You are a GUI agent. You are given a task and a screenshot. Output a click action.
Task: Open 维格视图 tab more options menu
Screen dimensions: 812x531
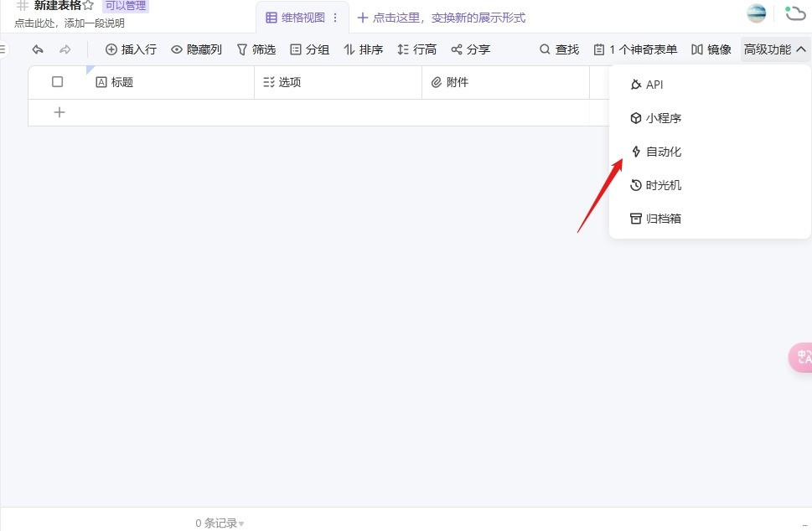click(x=336, y=18)
